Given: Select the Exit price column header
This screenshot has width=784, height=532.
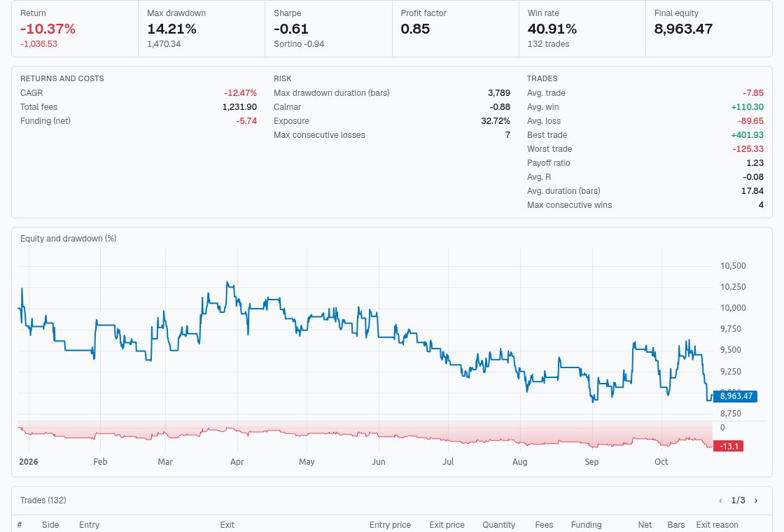Looking at the screenshot, I should [447, 525].
